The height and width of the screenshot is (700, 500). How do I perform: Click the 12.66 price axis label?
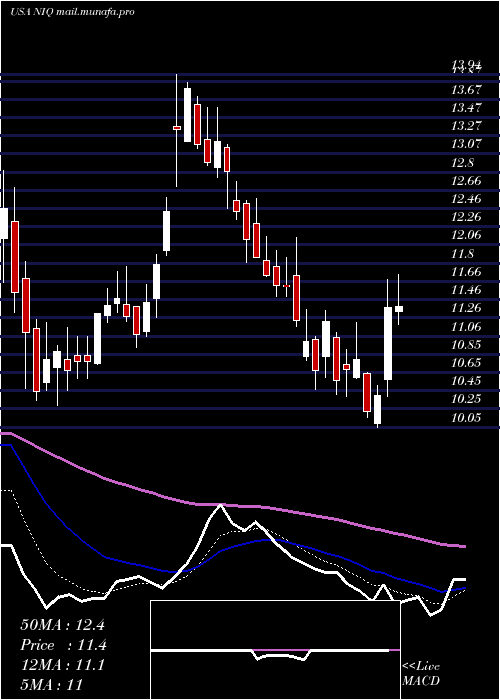(467, 181)
